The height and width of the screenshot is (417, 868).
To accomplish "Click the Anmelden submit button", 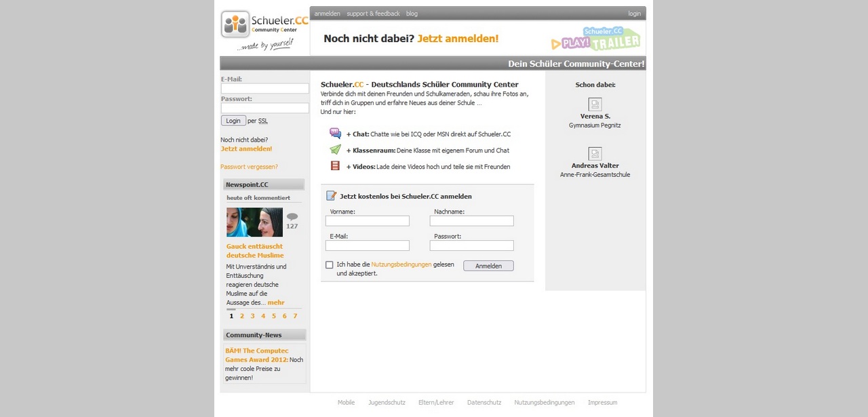I will click(488, 266).
